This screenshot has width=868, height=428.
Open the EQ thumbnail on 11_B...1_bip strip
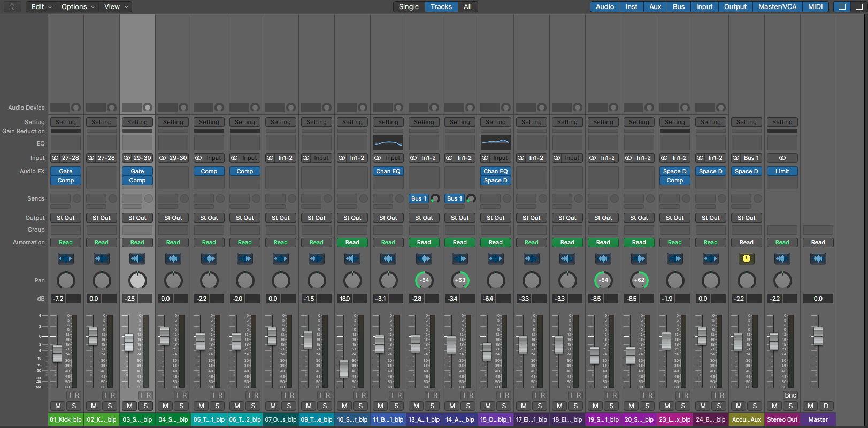click(x=388, y=143)
